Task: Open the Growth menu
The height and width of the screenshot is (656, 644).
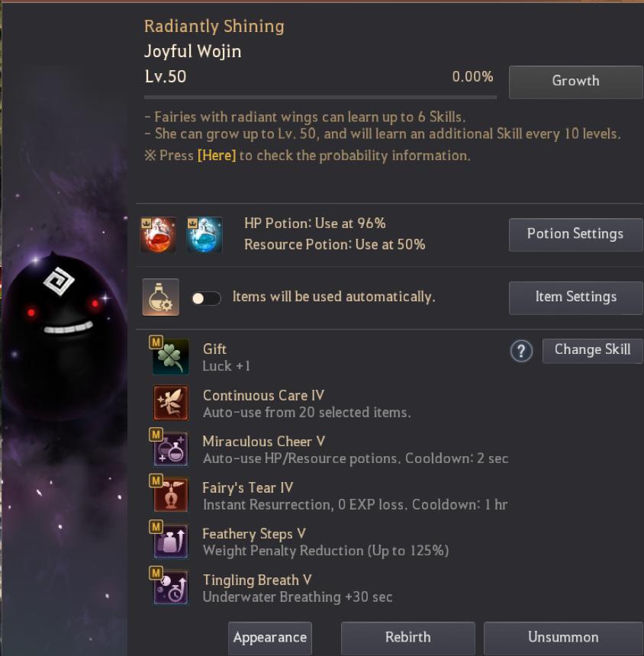Action: (x=576, y=82)
